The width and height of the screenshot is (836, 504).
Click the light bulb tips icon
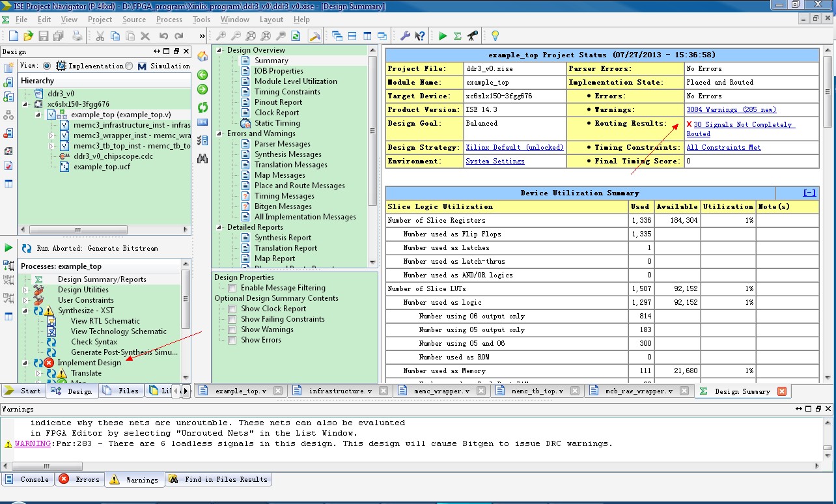495,36
